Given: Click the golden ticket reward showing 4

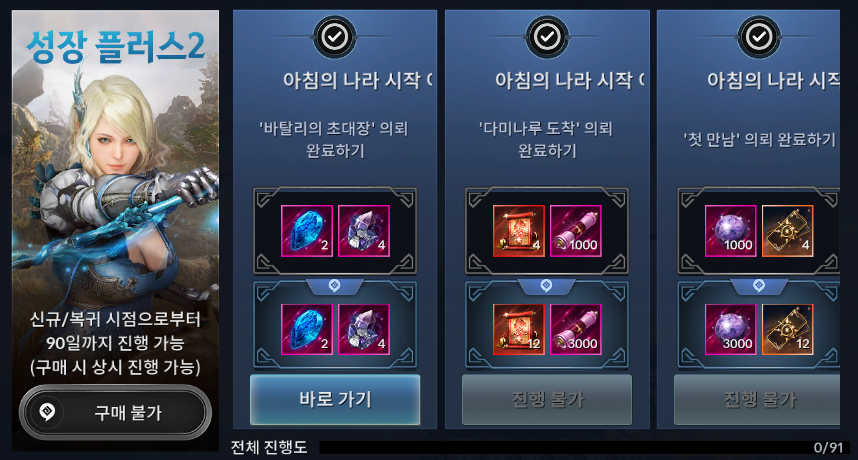Looking at the screenshot, I should (787, 231).
